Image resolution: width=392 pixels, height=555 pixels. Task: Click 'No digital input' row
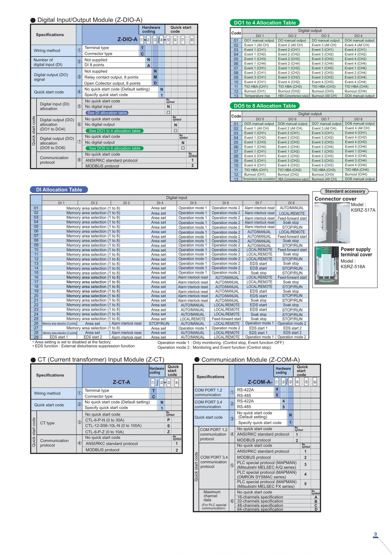tap(98, 106)
